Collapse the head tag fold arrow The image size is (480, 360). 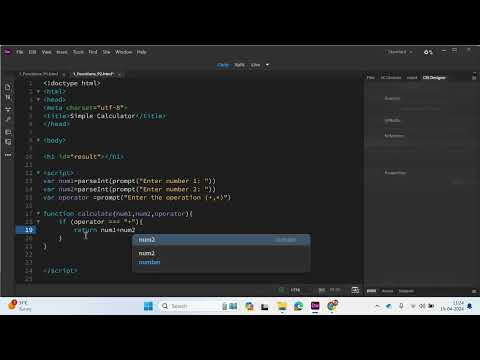tap(38, 100)
